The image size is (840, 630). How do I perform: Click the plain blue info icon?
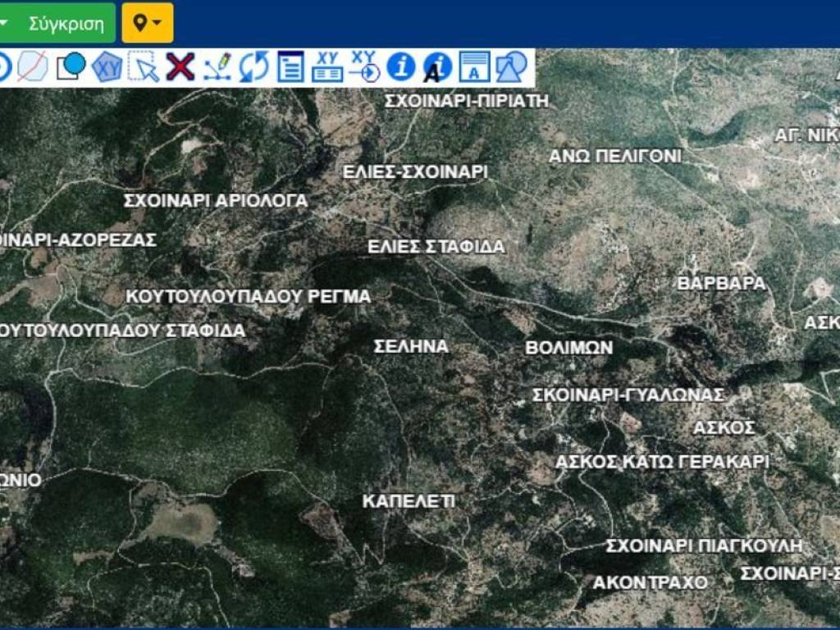pos(400,66)
